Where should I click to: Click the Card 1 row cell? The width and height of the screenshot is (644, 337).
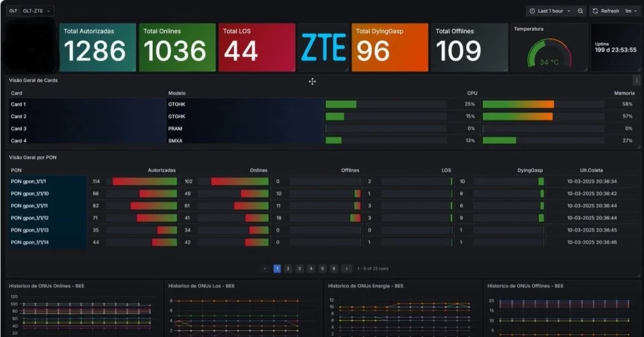tap(87, 104)
